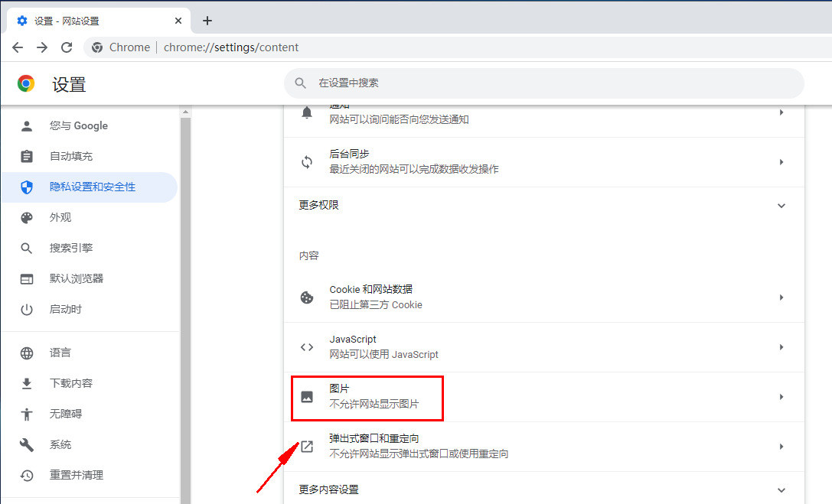
Task: Click the pop-up icon beside 弹出式窗口和重定向
Action: click(307, 446)
